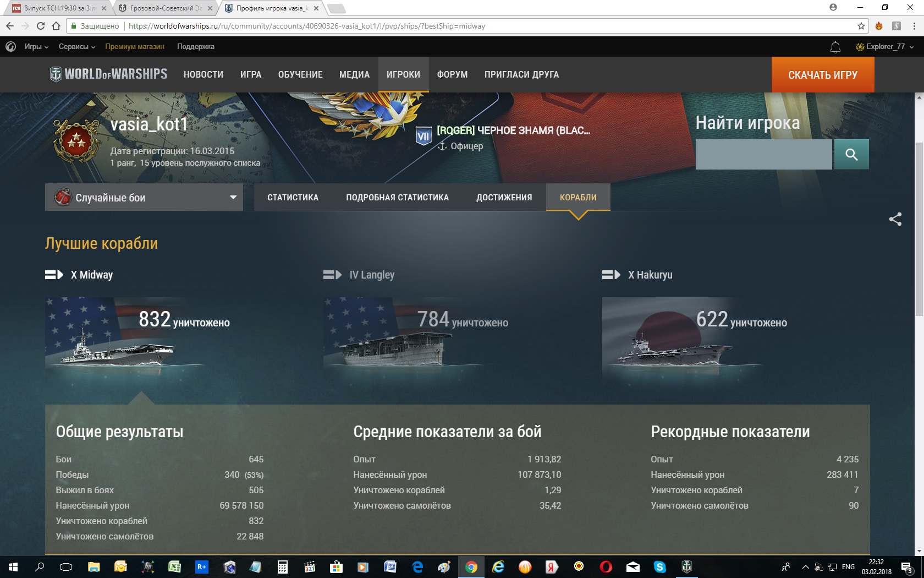Open the Explorer_77 account dropdown

[x=884, y=47]
